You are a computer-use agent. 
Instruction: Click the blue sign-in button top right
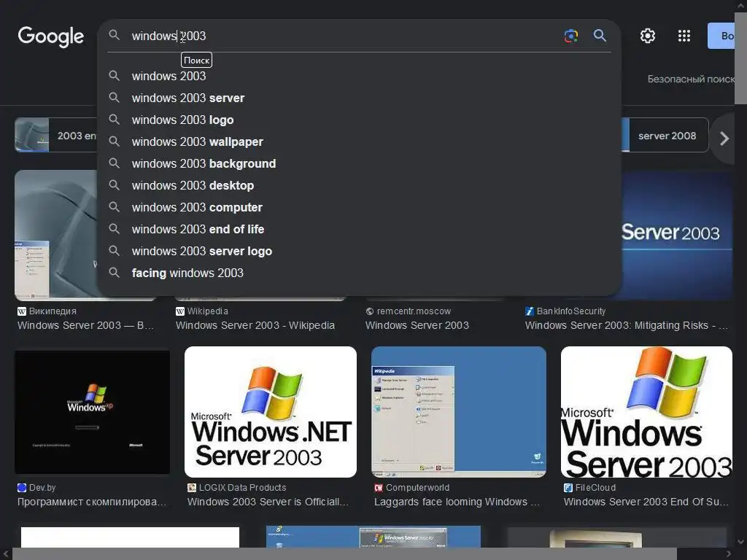click(x=721, y=36)
